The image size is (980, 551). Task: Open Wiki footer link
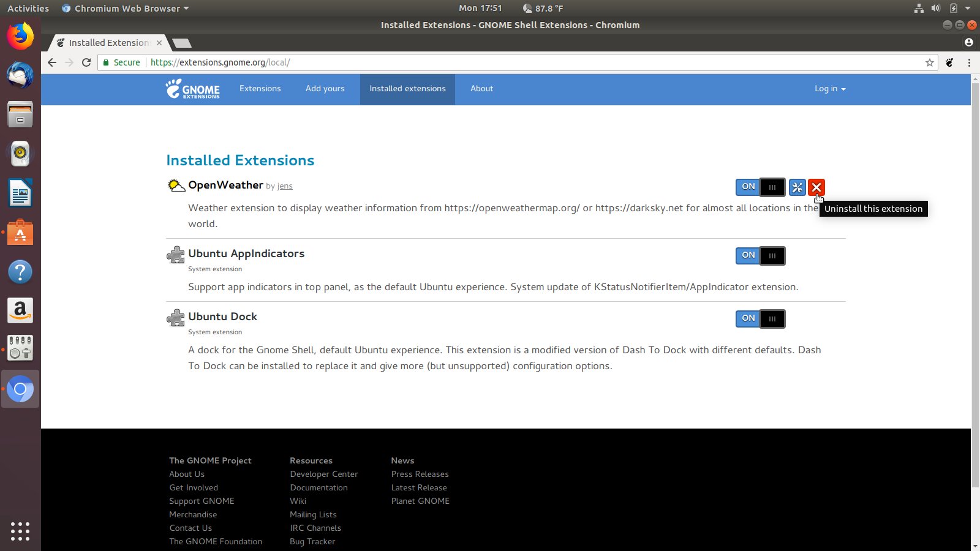[x=298, y=501]
